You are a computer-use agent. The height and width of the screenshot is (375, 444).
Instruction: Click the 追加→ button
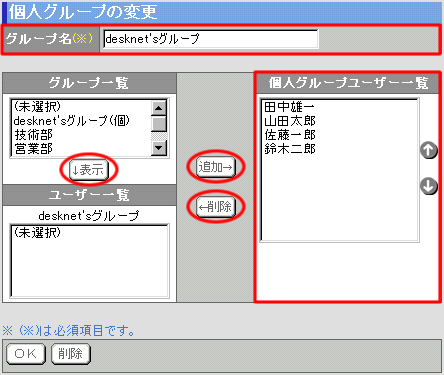[x=216, y=167]
